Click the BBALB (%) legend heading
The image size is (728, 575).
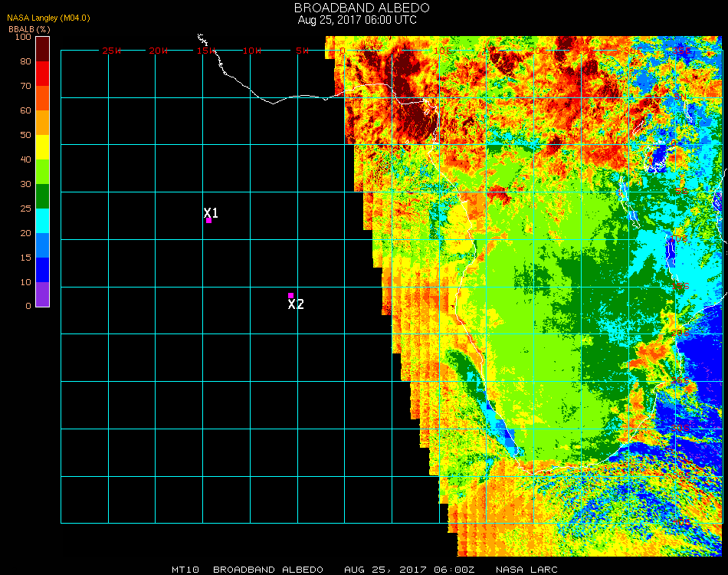point(29,28)
